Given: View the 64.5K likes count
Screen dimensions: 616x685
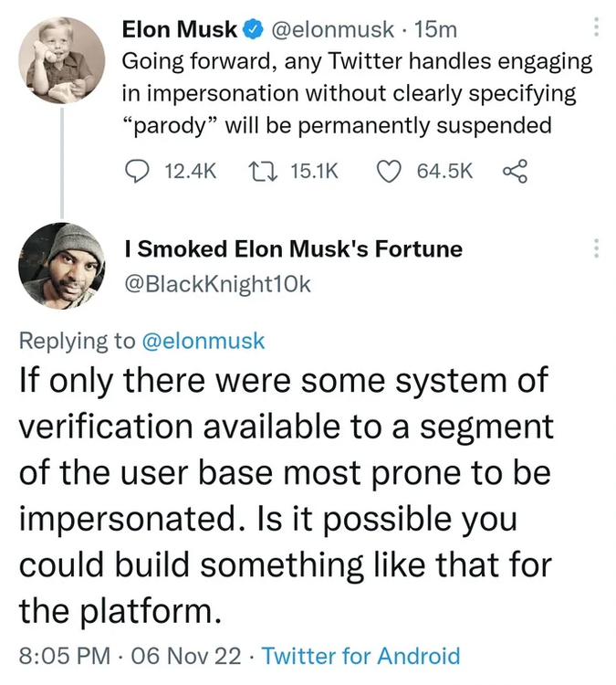Looking at the screenshot, I should [444, 171].
